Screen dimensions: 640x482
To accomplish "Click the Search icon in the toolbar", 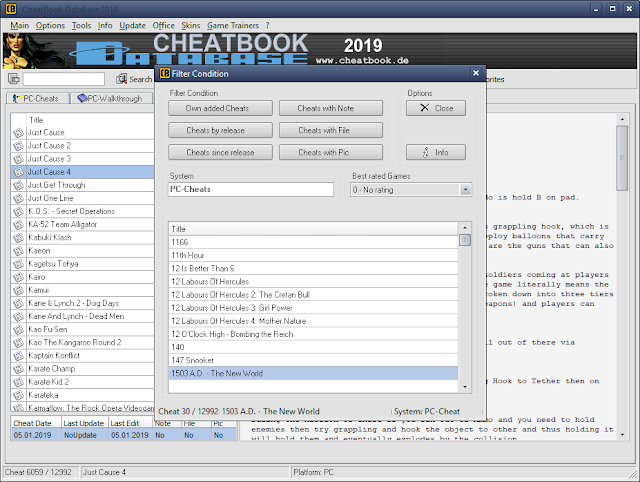I will pos(121,79).
